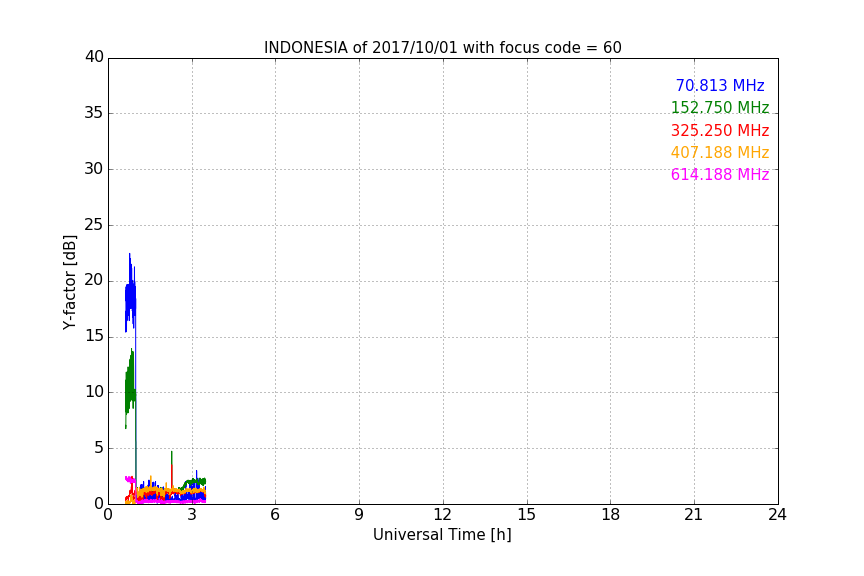864x576 pixels.
Task: Click the y-axis tick label 15
Action: pos(94,336)
